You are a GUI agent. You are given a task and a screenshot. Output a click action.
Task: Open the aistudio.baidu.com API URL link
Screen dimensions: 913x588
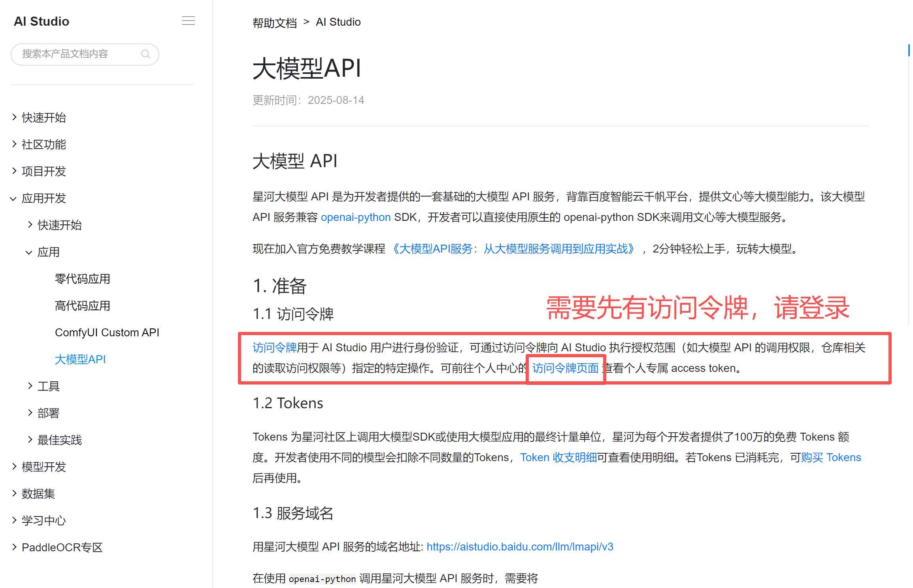[x=520, y=547]
